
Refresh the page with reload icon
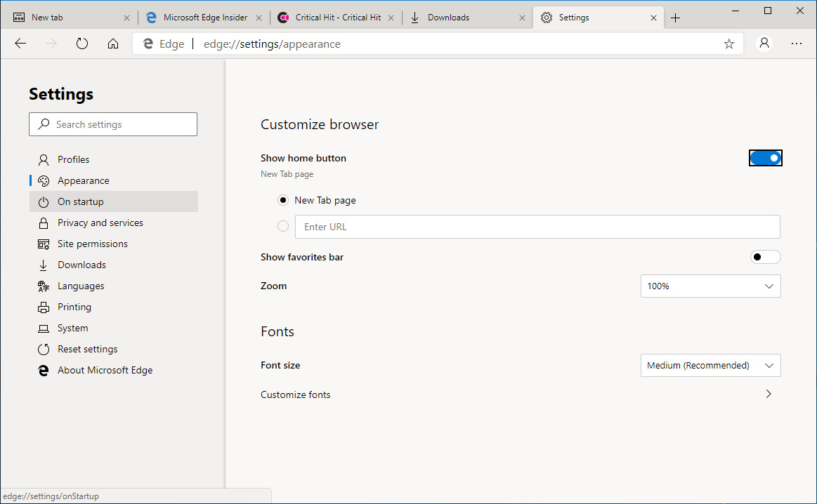(82, 44)
